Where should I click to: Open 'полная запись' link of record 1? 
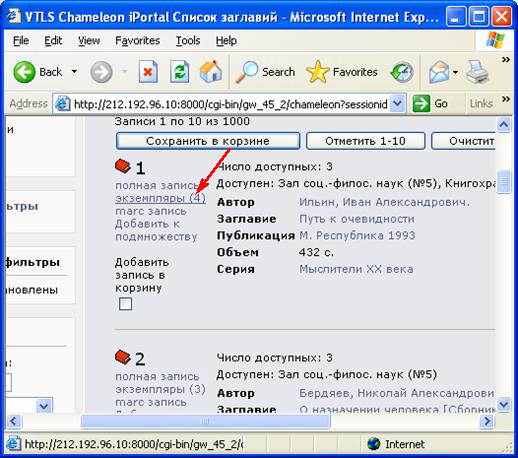(157, 185)
